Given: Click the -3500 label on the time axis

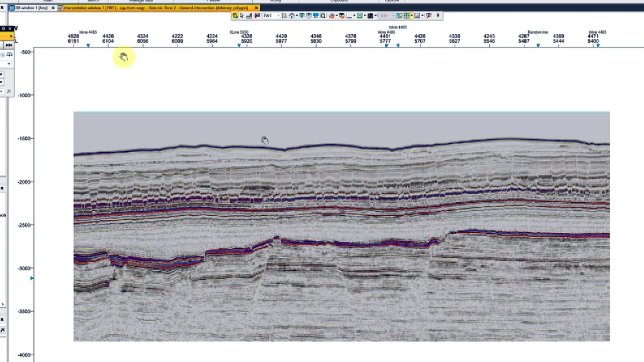Looking at the screenshot, I should click(x=24, y=312).
